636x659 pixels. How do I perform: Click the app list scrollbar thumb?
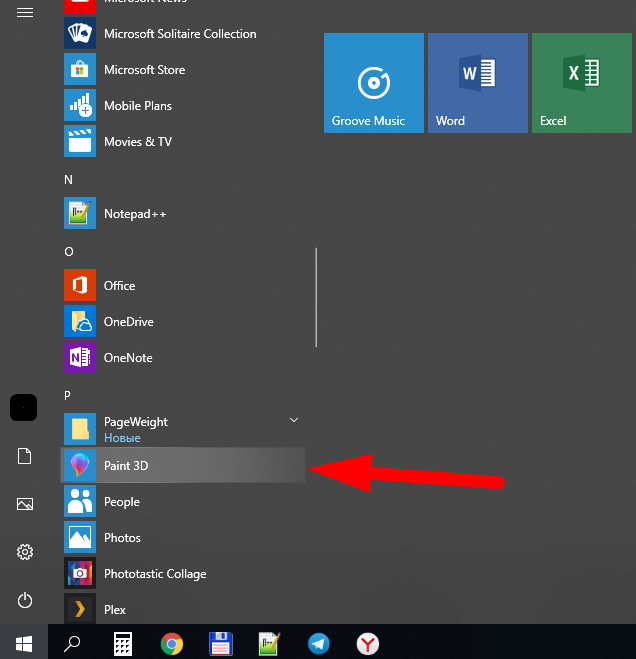(316, 298)
